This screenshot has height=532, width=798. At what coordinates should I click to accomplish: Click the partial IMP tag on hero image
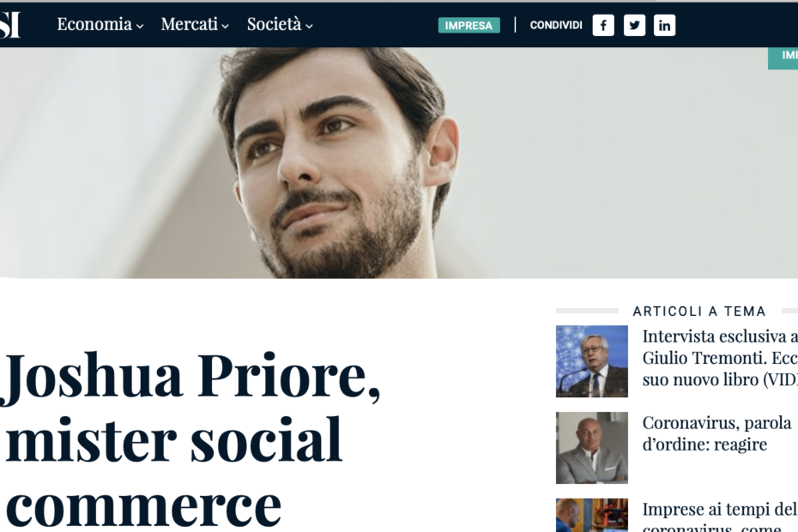(783, 57)
